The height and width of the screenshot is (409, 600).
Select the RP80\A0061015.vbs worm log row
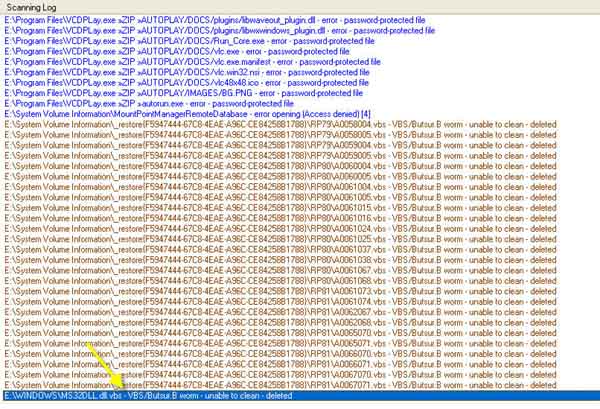pyautogui.click(x=280, y=208)
